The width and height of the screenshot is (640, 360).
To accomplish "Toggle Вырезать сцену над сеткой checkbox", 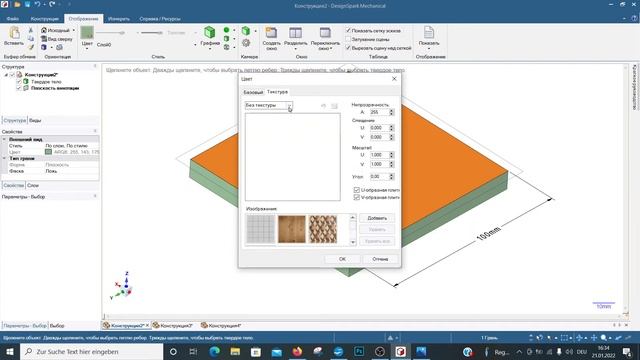I will click(x=349, y=48).
